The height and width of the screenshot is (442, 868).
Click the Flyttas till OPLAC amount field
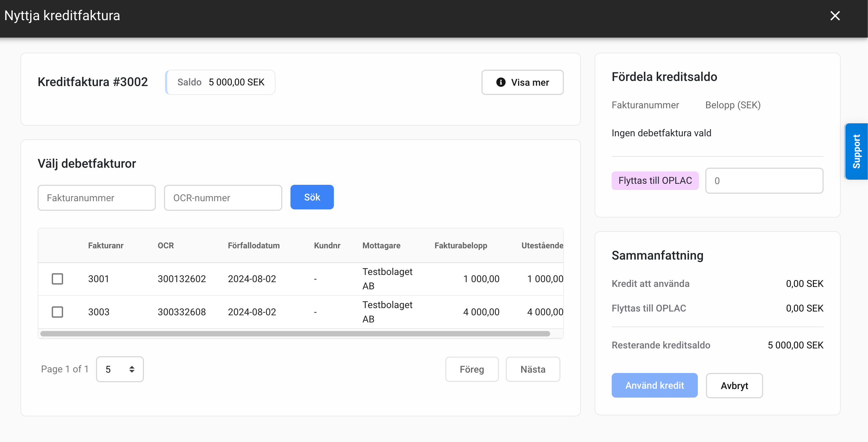(764, 181)
